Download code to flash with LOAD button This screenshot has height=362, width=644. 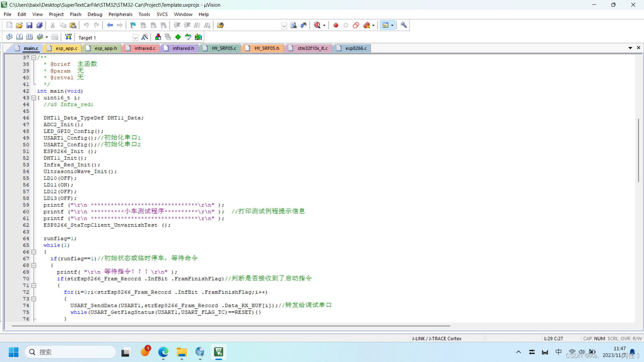pos(68,37)
